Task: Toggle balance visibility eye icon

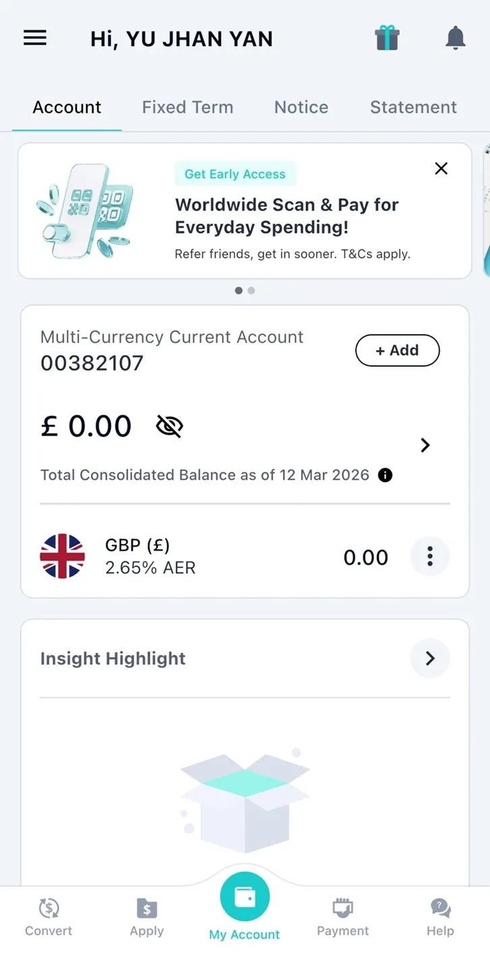Action: click(169, 426)
